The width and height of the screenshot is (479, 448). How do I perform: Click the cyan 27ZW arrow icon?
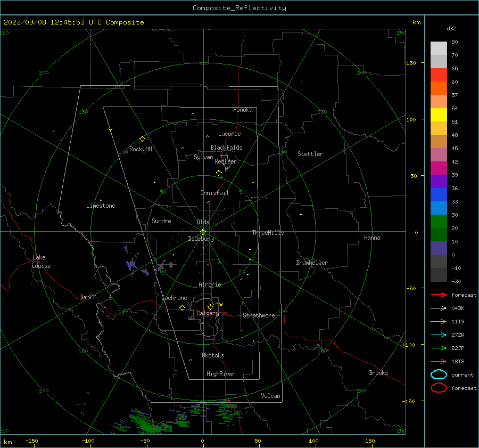(439, 335)
